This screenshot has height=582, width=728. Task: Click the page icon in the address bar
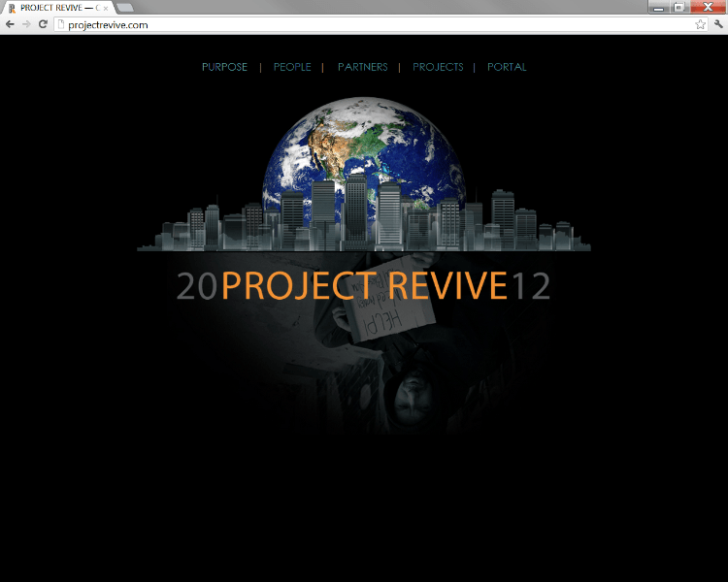pyautogui.click(x=60, y=24)
